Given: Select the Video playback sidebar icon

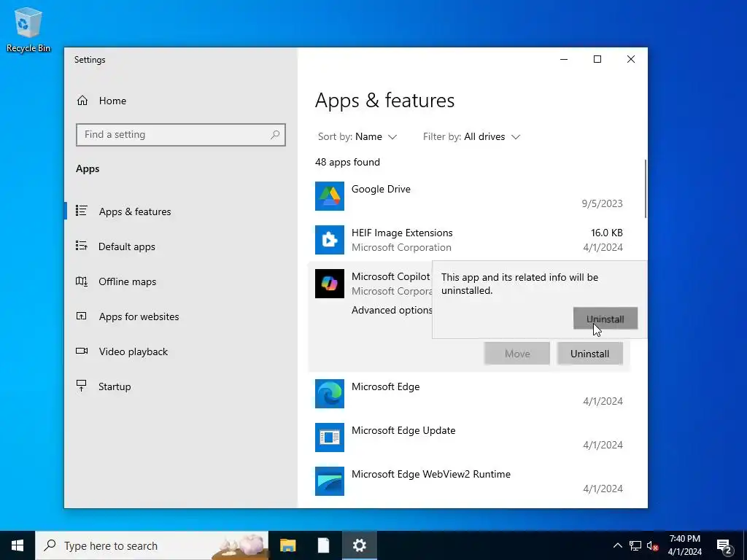Looking at the screenshot, I should pyautogui.click(x=82, y=351).
